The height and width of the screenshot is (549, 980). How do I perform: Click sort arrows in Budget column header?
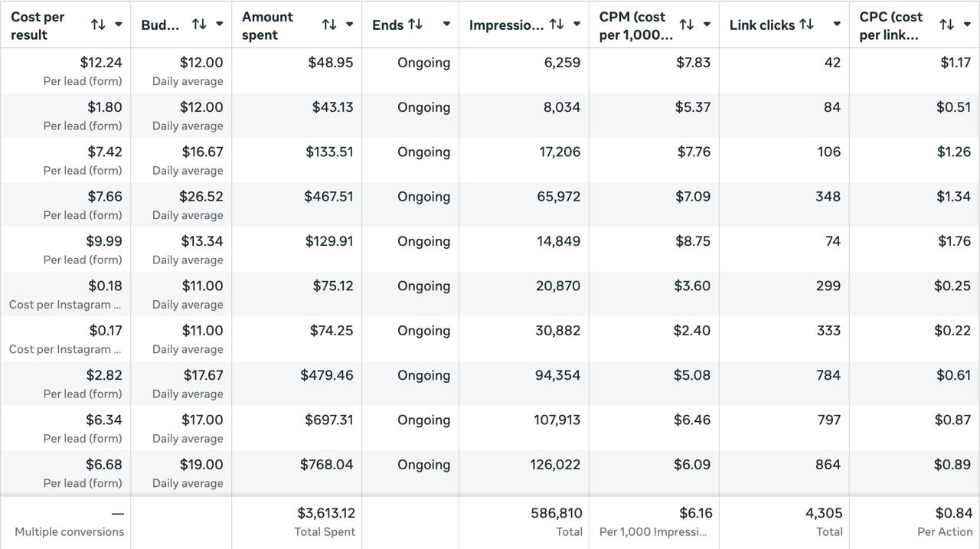pyautogui.click(x=199, y=25)
